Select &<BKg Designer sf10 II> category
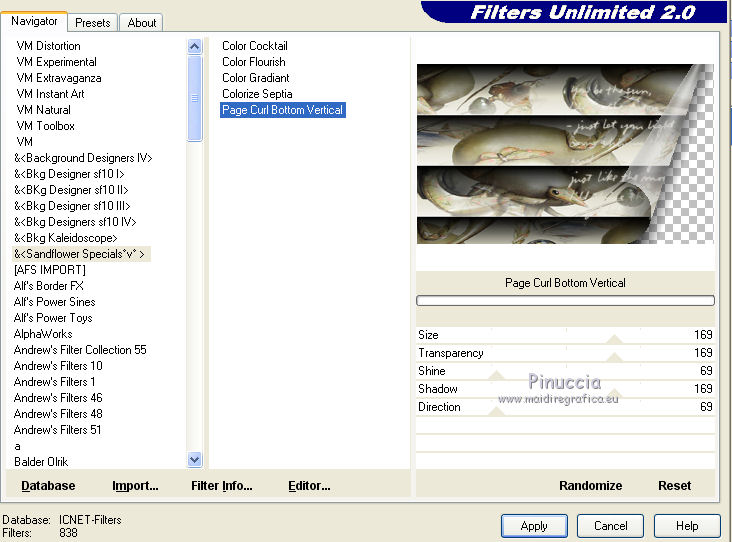The width and height of the screenshot is (732, 542). point(71,190)
